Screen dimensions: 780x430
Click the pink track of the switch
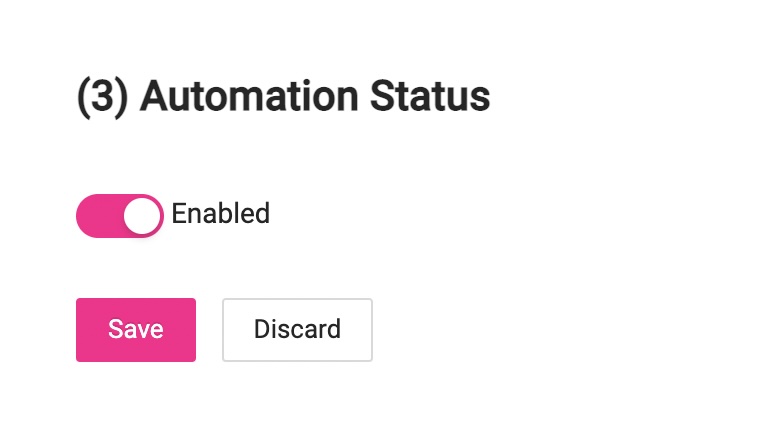click(98, 215)
